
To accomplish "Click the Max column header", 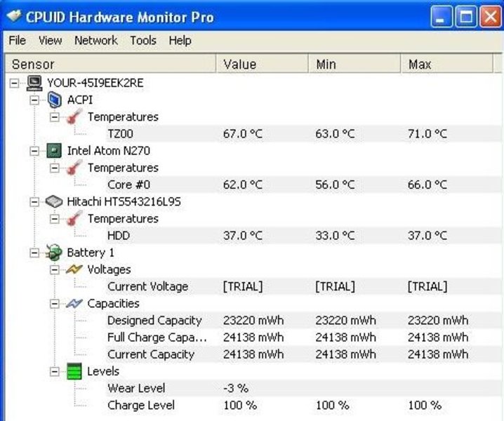I will pos(446,64).
